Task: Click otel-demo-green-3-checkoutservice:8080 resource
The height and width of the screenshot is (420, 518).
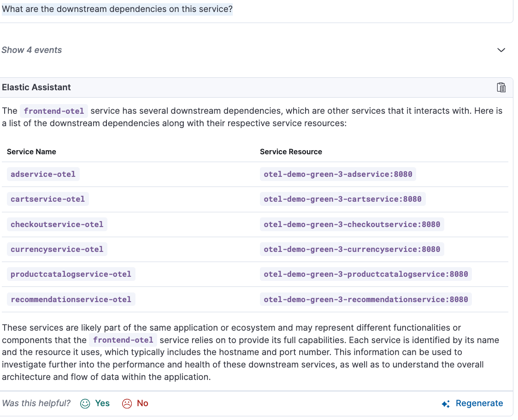Action: 352,224
